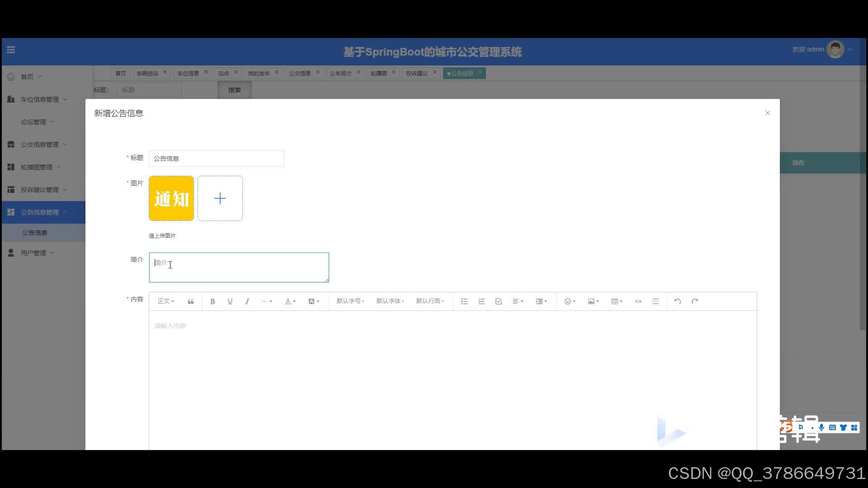Open the 默认字号 font size dropdown
This screenshot has width=868, height=488.
click(350, 301)
